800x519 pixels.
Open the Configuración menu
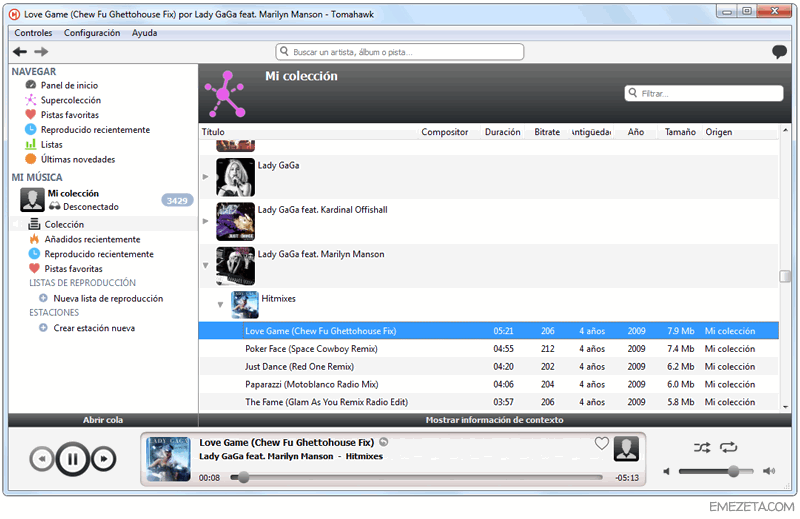92,33
